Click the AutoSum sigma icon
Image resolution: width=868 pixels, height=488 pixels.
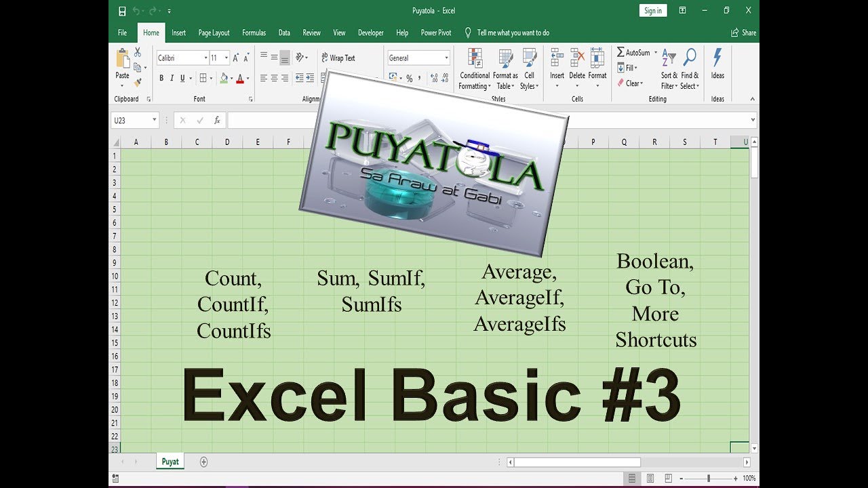tap(620, 52)
